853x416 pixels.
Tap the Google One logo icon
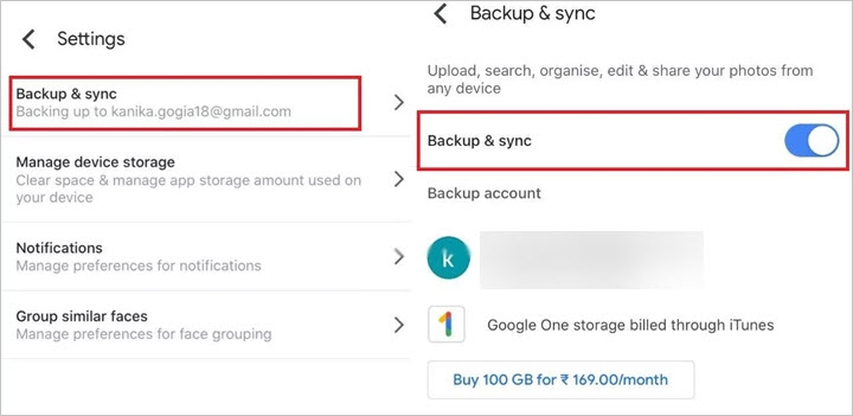tap(447, 324)
